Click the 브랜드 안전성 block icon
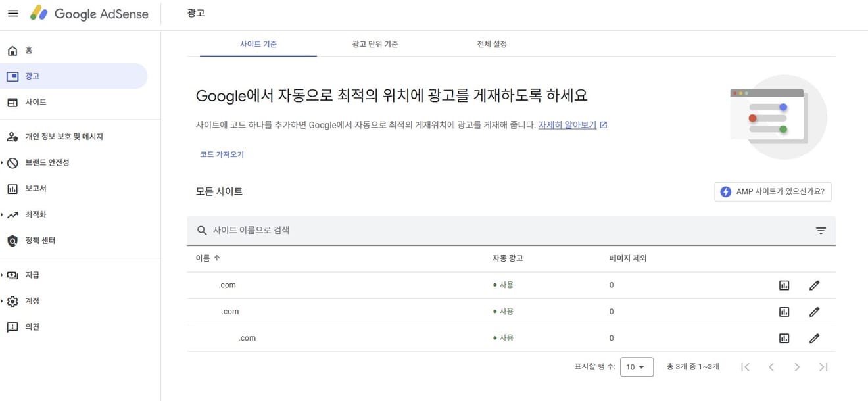Viewport: 868px width, 401px height. coord(12,163)
